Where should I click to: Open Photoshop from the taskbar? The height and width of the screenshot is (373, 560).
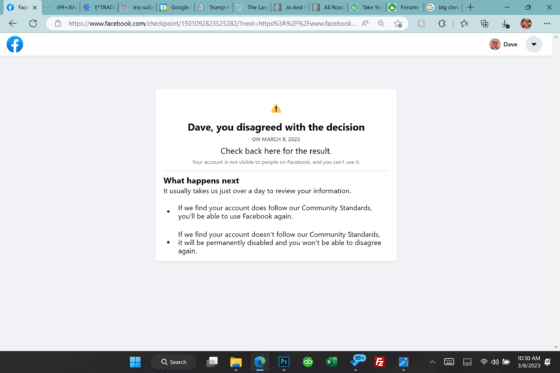click(284, 362)
